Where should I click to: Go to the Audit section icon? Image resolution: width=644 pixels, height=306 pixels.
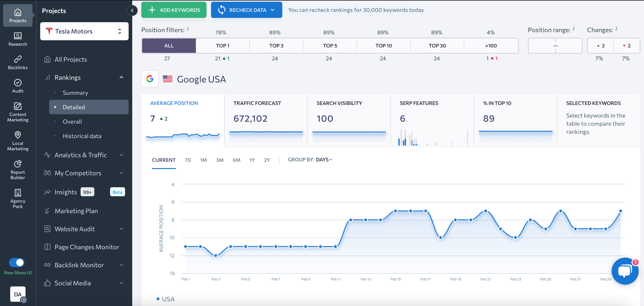click(x=18, y=83)
